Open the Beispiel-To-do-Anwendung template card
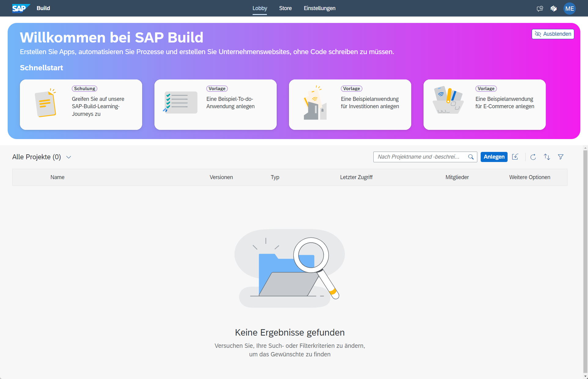The width and height of the screenshot is (588, 379). point(216,105)
